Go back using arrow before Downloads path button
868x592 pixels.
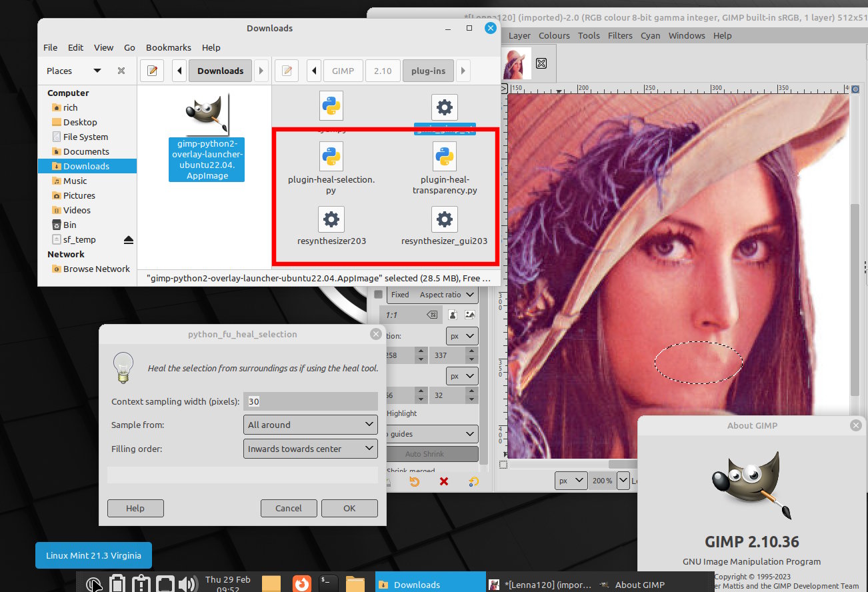point(179,71)
